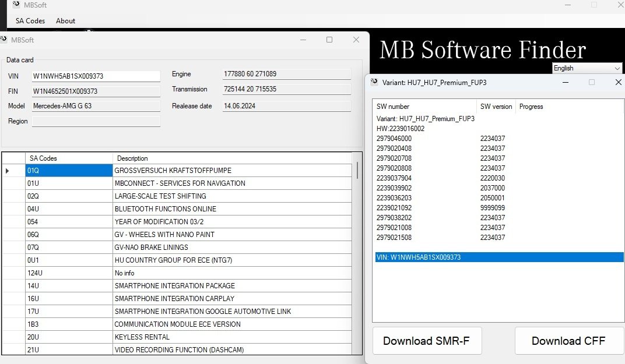Click the Download CFF button

[x=568, y=341]
